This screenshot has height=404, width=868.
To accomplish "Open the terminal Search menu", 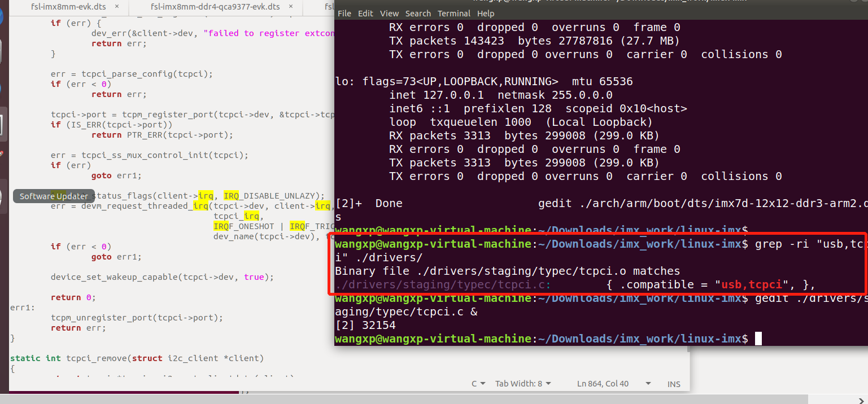I will click(x=418, y=14).
